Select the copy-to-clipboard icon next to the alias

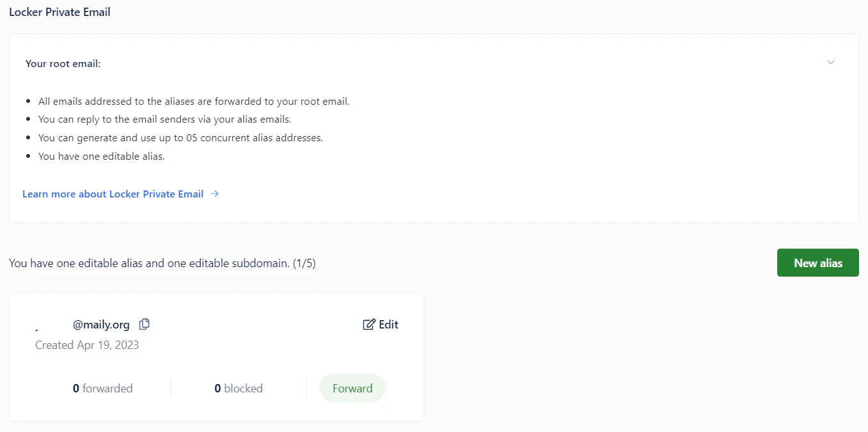click(x=144, y=324)
